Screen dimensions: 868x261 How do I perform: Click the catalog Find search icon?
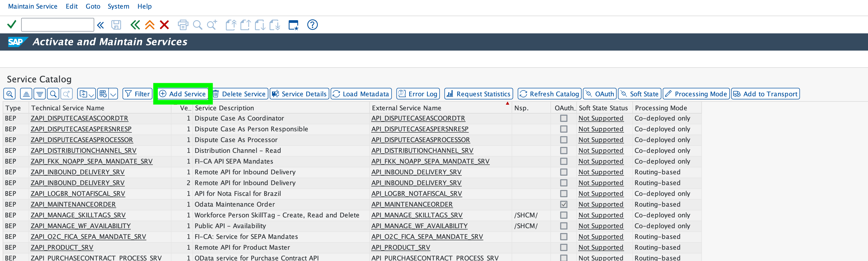pos(53,94)
